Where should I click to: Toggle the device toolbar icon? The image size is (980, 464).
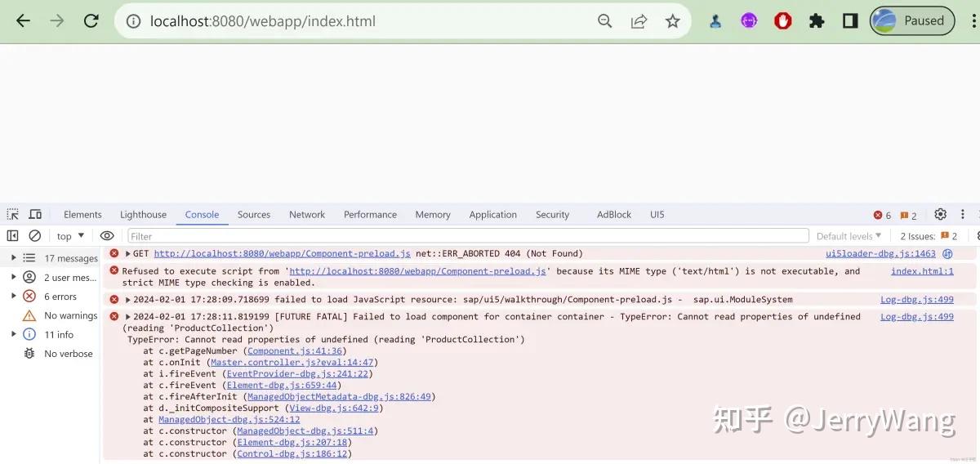35,214
